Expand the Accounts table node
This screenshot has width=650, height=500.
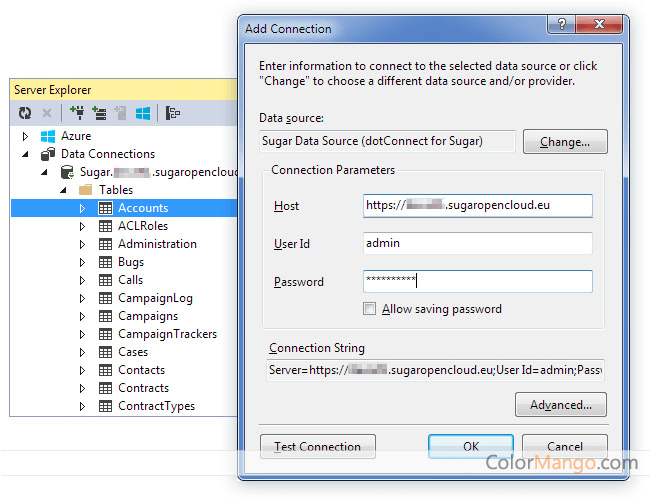click(83, 208)
